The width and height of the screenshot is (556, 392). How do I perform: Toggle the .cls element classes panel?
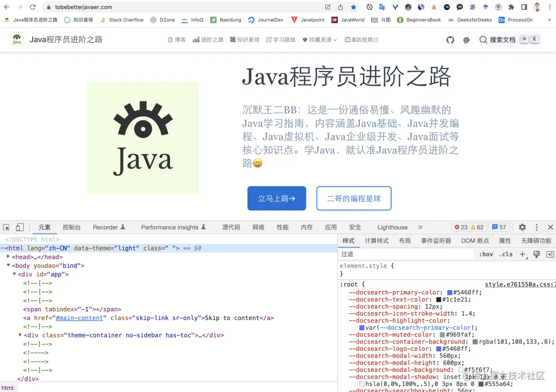click(506, 254)
